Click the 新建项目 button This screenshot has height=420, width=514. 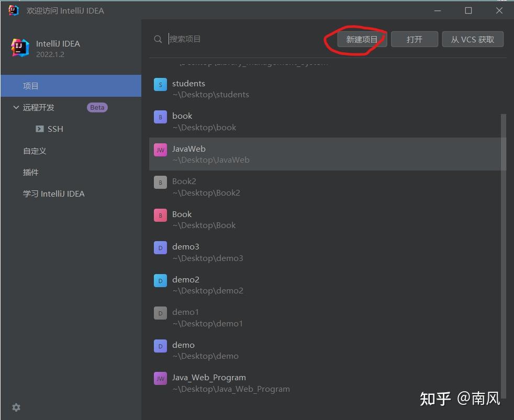pyautogui.click(x=362, y=39)
